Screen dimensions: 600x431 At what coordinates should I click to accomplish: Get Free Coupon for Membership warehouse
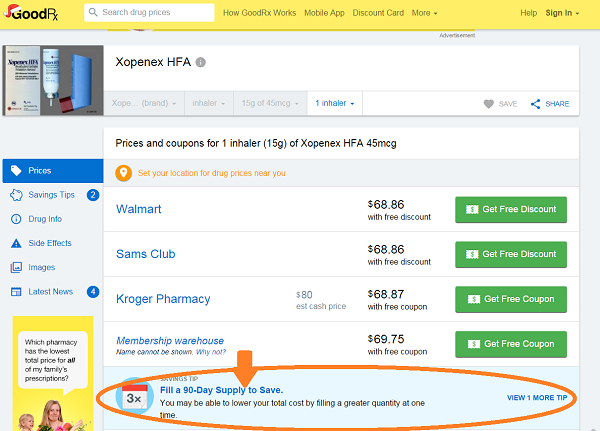pyautogui.click(x=511, y=344)
